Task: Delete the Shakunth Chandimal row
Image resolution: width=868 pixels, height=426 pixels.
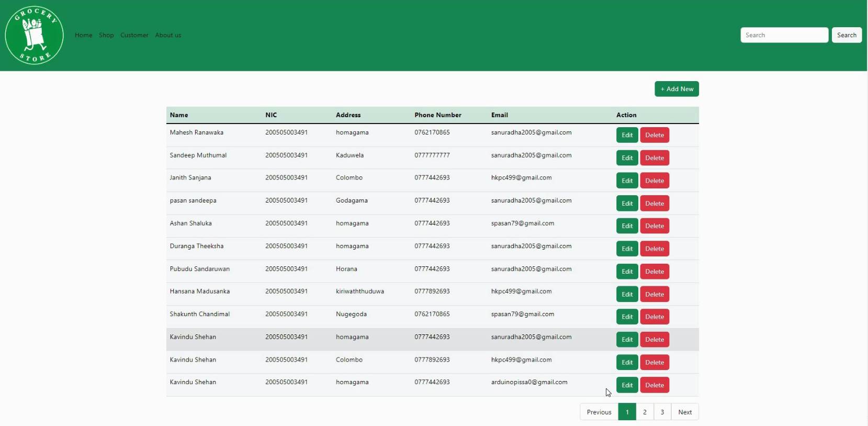Action: 654,317
